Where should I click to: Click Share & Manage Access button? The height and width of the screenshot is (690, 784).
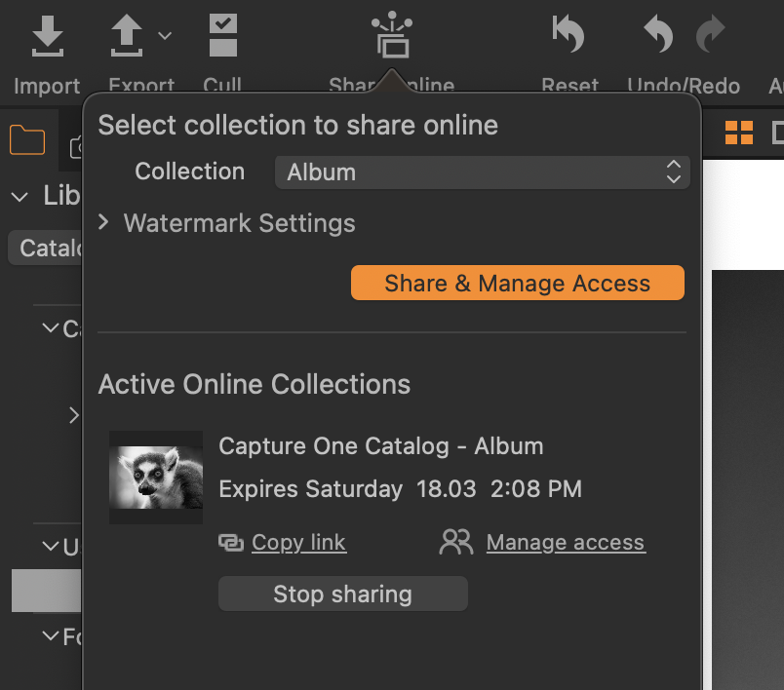[x=518, y=283]
